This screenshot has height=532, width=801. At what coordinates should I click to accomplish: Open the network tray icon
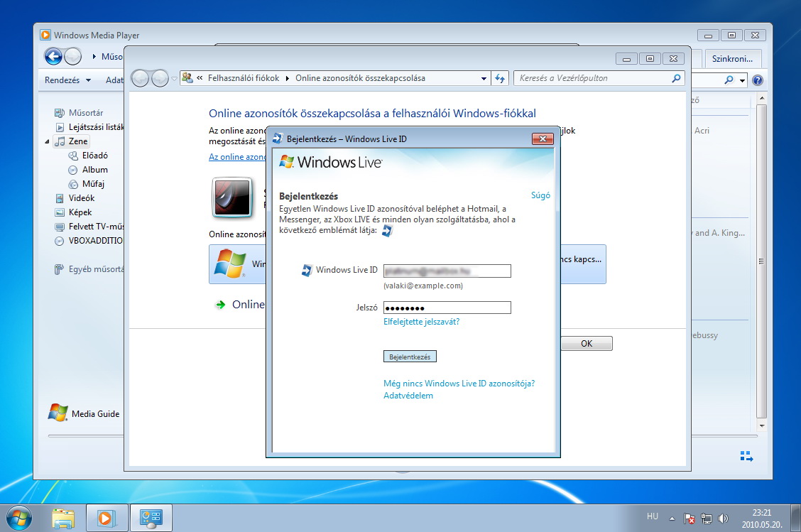tap(707, 519)
